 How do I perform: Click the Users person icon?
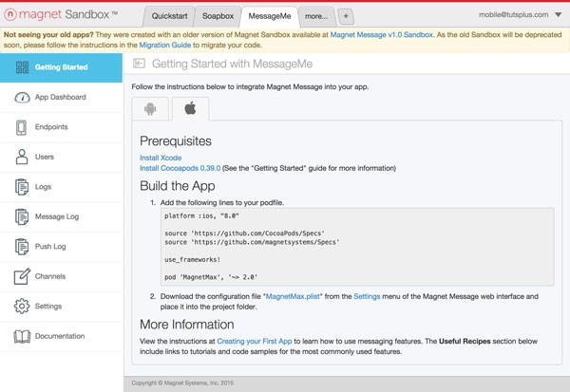click(22, 157)
